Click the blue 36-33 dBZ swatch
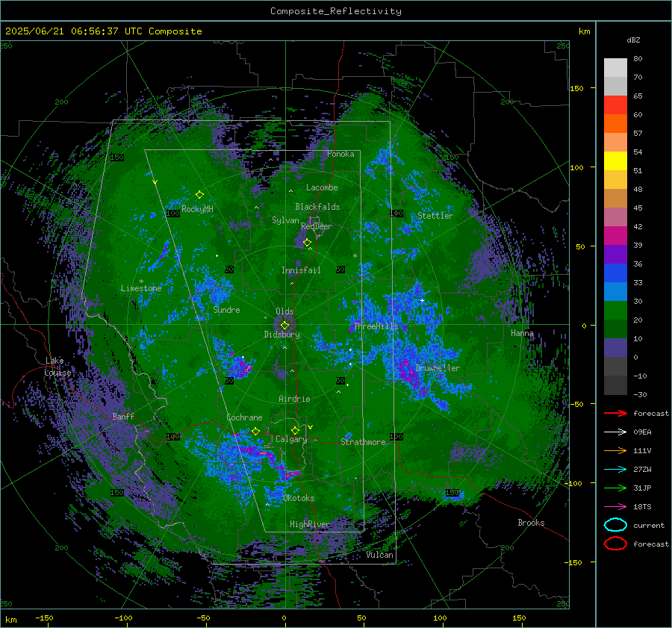 [x=615, y=273]
